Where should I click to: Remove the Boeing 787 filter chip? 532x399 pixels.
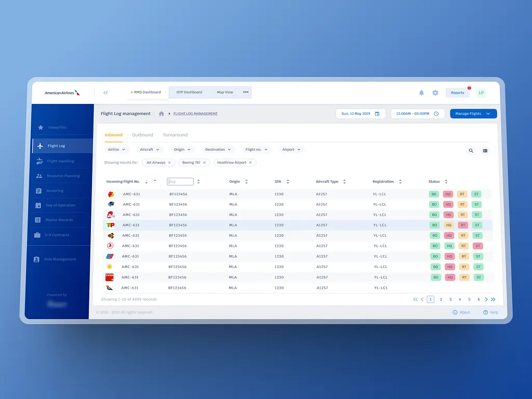point(204,163)
